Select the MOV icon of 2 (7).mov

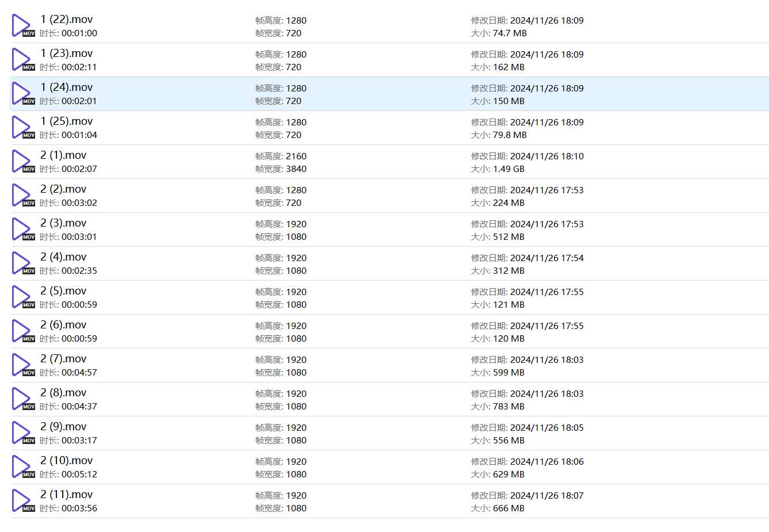click(x=22, y=365)
